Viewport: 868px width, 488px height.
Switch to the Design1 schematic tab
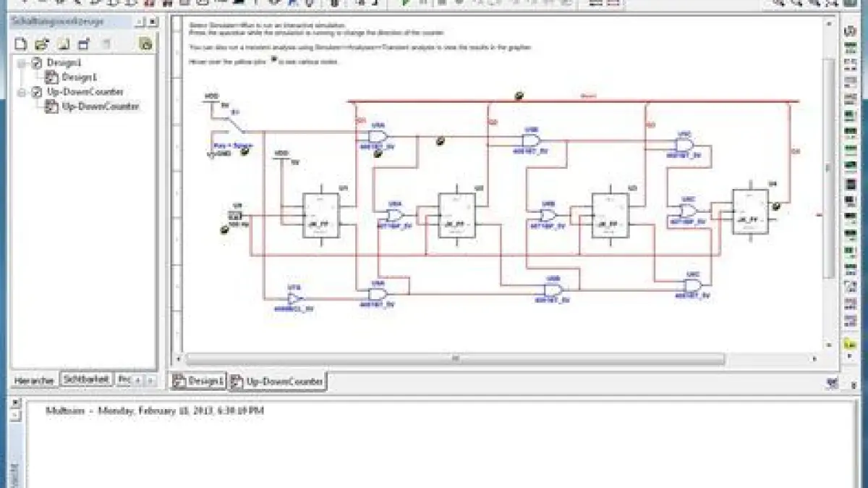198,381
